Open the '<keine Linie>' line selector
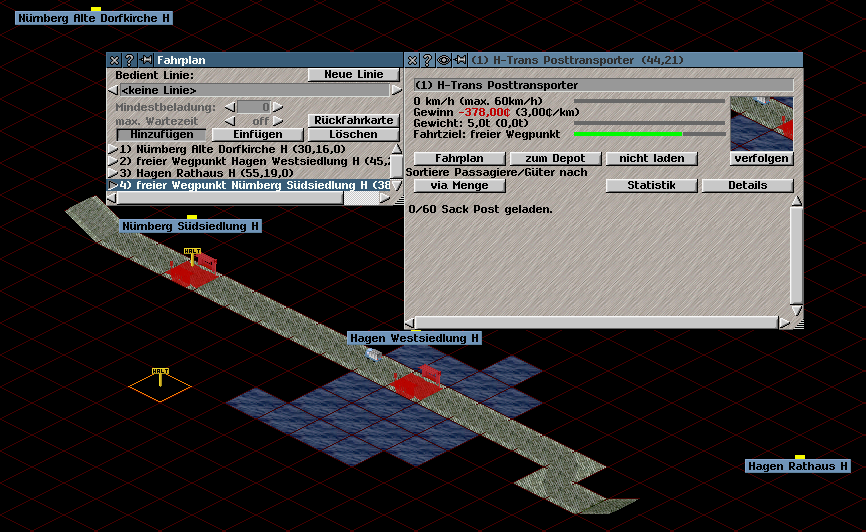The image size is (866, 532). point(252,90)
